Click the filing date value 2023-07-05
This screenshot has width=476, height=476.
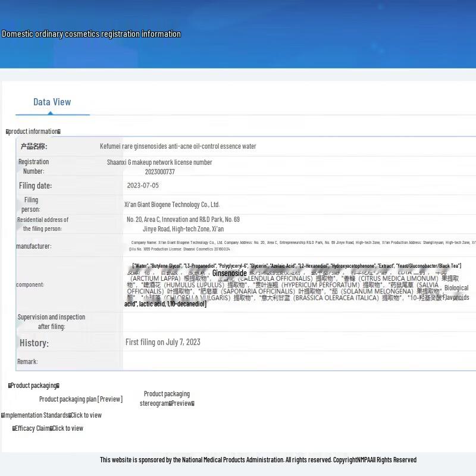[143, 186]
